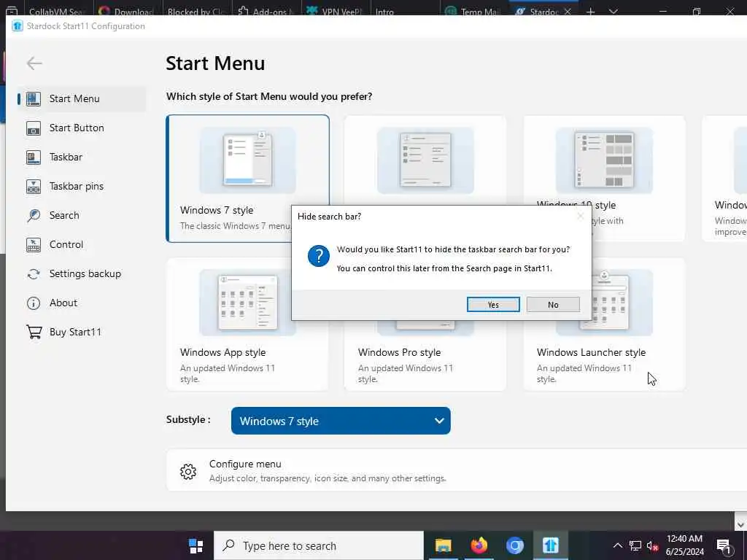
Task: Click the back arrow icon
Action: 34,63
